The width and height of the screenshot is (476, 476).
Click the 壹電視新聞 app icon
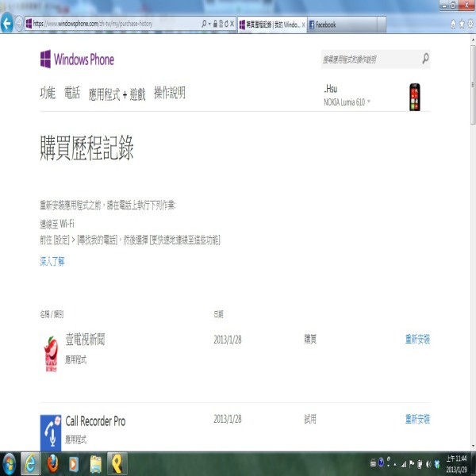51,354
